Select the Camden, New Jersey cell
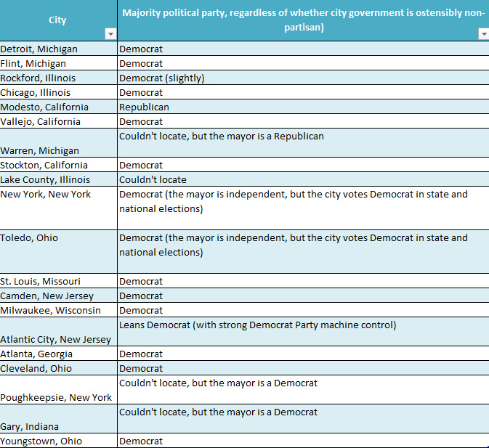489x448 pixels. [58, 296]
